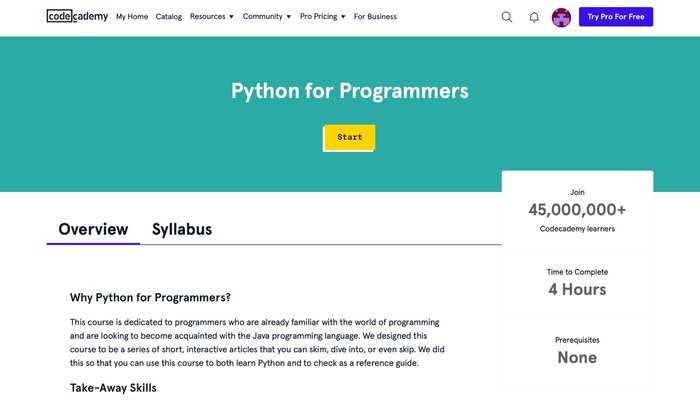The image size is (700, 404).
Task: Click the search magnifier icon
Action: point(506,17)
